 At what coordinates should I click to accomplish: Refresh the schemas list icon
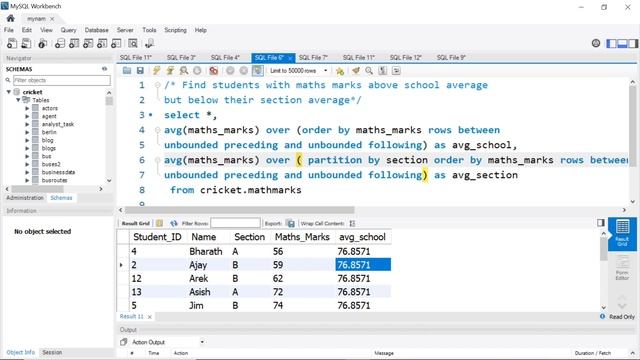tap(104, 69)
